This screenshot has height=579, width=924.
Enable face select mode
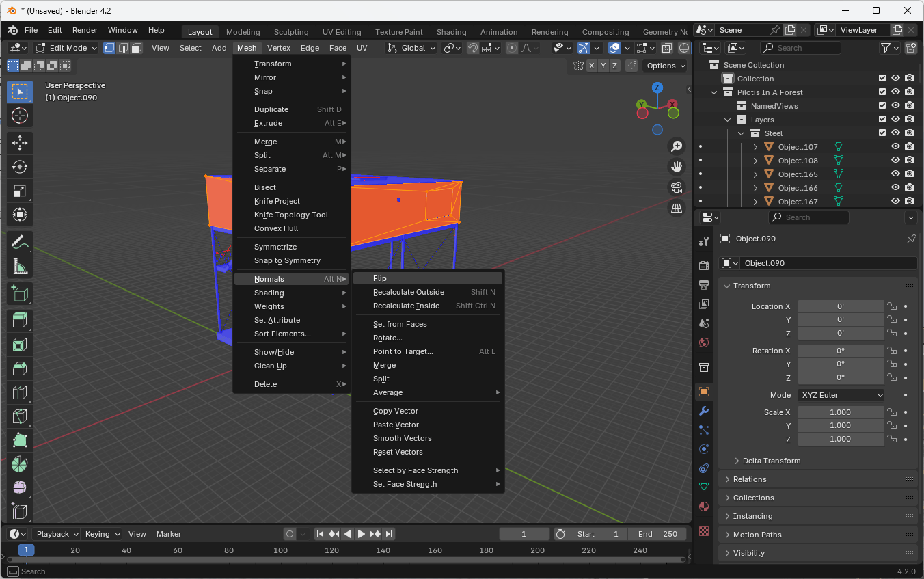pos(136,48)
